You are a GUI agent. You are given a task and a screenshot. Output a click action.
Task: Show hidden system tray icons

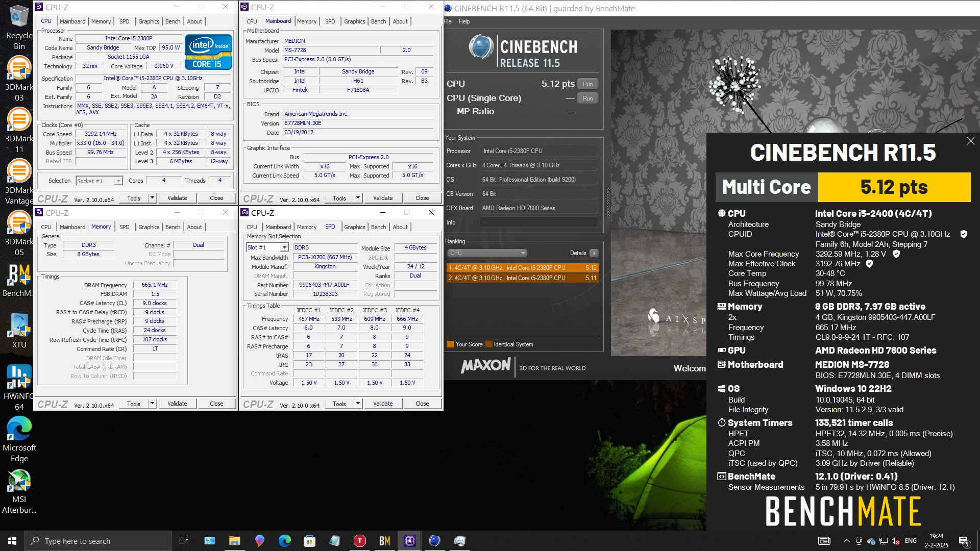click(x=846, y=541)
